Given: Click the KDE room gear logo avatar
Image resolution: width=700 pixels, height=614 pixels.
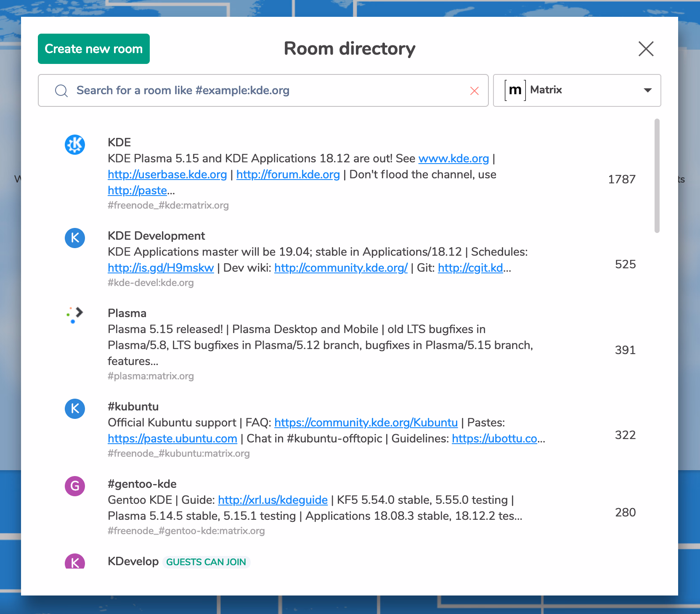Looking at the screenshot, I should 75,145.
